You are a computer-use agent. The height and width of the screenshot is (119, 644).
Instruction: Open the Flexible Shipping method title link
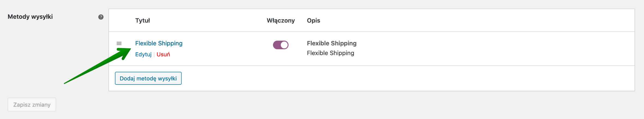coord(159,43)
